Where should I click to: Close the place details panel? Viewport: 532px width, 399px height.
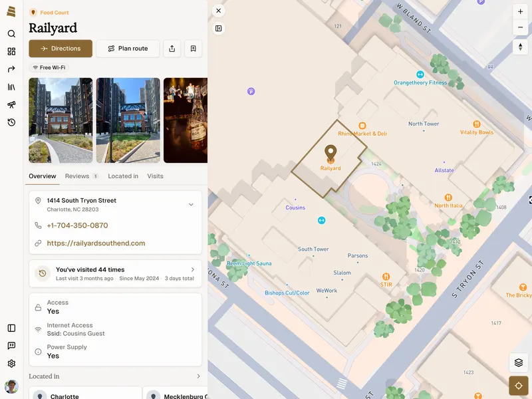pyautogui.click(x=219, y=11)
